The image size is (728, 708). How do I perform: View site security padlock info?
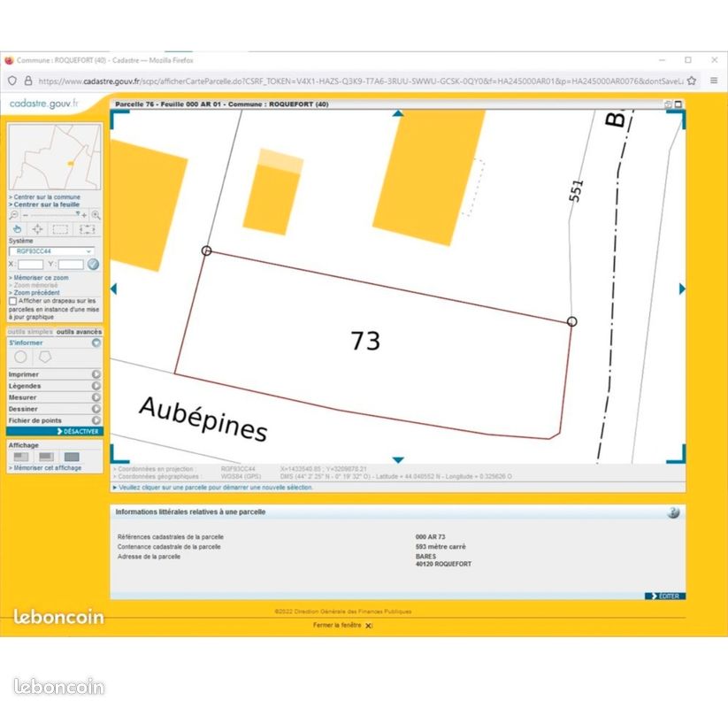tap(28, 81)
